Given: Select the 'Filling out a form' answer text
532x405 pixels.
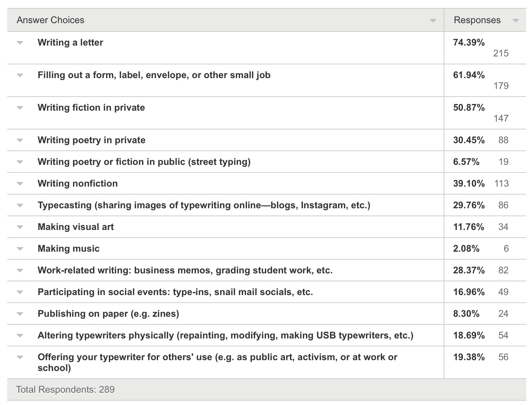Looking at the screenshot, I should coord(154,75).
